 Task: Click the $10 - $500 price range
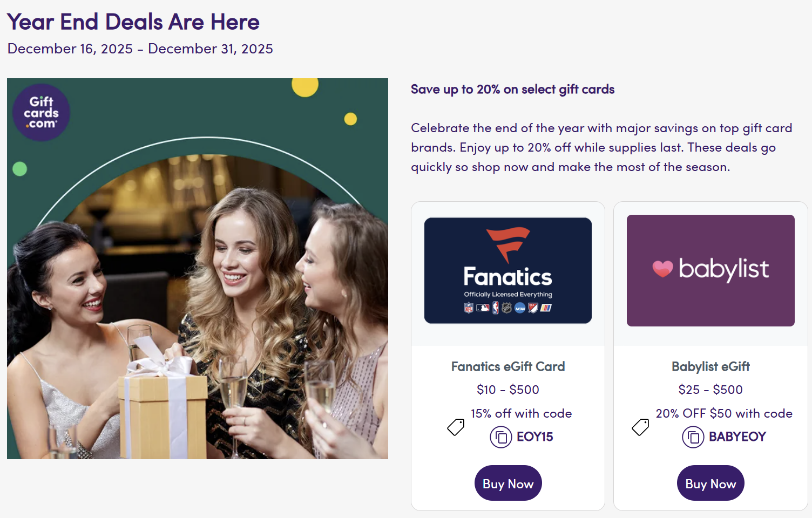[x=507, y=390]
